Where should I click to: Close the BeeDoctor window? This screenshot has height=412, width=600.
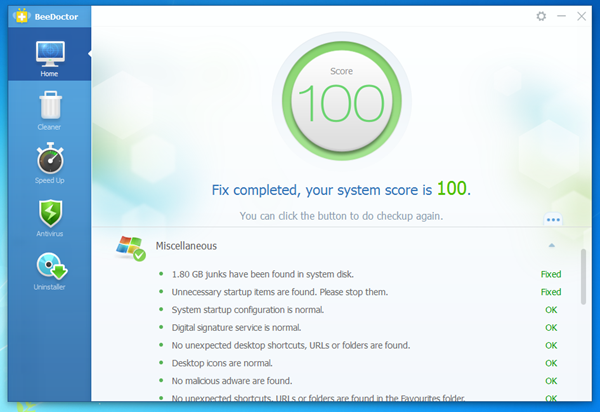coord(581,16)
